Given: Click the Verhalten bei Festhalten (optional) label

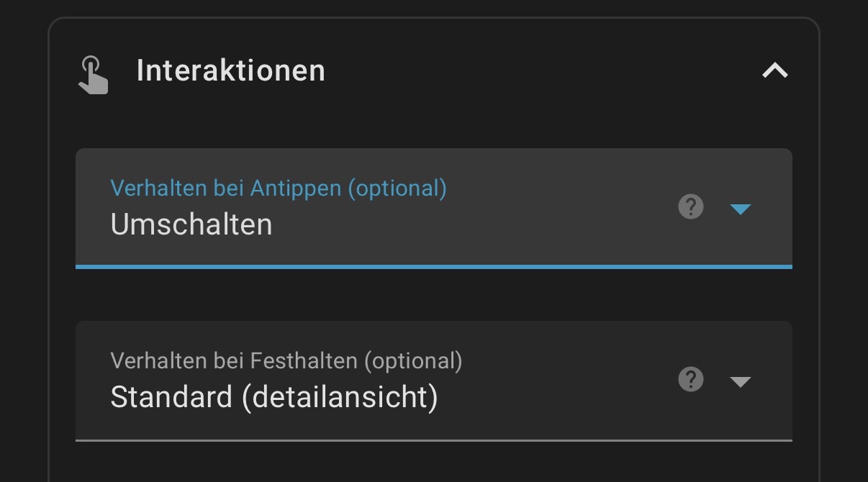Looking at the screenshot, I should click(x=286, y=360).
